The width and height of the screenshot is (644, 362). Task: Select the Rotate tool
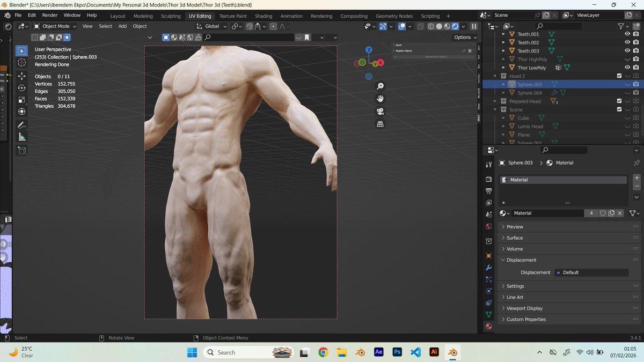point(21,88)
